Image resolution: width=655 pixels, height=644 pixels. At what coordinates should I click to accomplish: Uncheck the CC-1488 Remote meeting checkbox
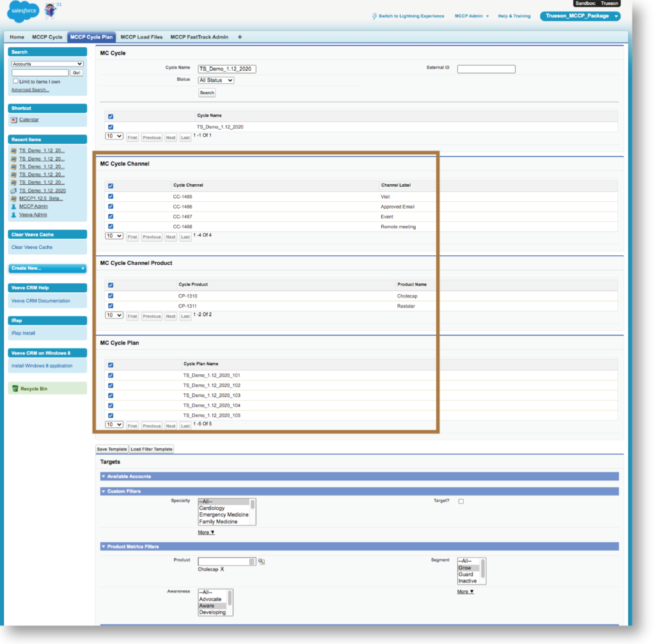111,226
